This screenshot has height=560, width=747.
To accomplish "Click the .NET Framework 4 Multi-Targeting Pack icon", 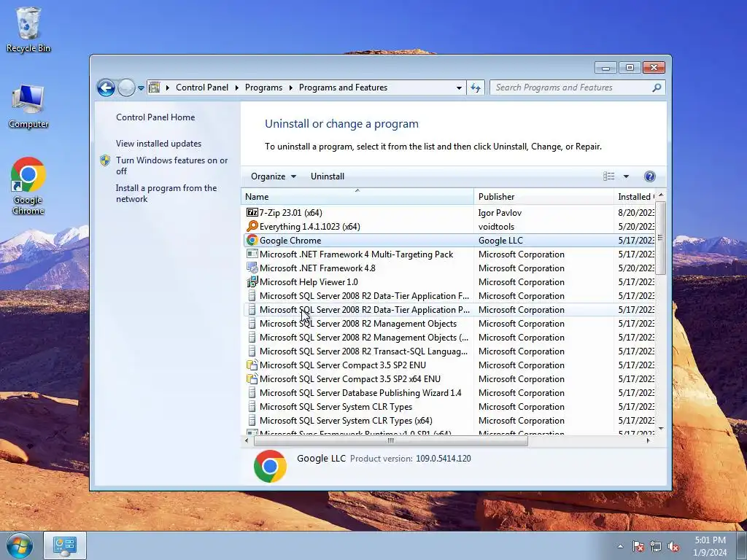I will [x=252, y=254].
